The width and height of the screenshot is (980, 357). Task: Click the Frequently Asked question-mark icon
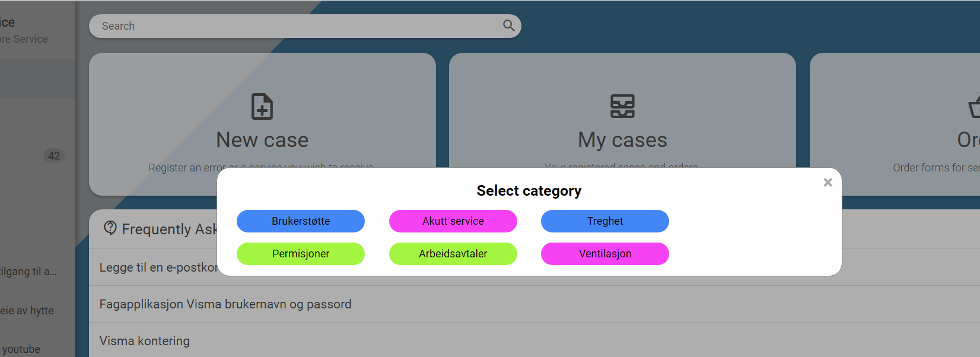(110, 228)
